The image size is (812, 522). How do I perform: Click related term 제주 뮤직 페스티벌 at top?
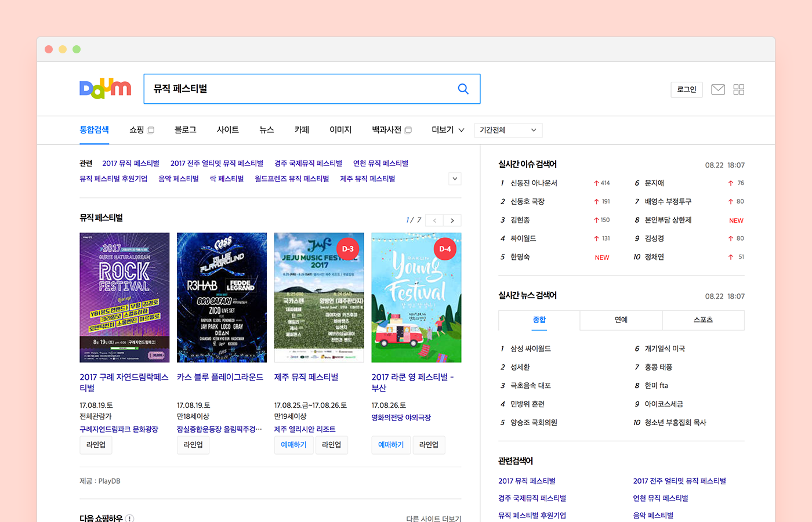pos(368,179)
